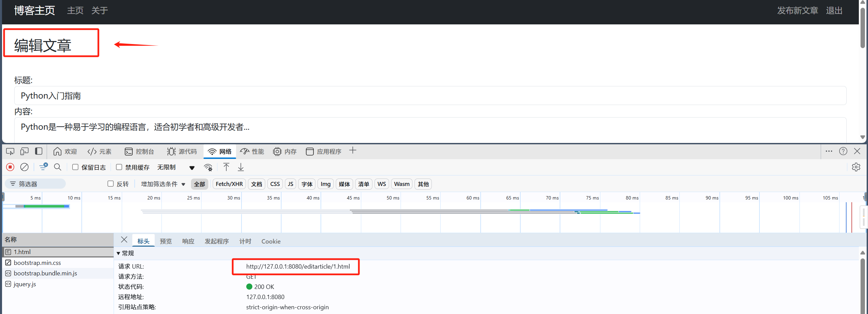Enable the 禁用缓存 checkbox
868x314 pixels.
point(119,167)
